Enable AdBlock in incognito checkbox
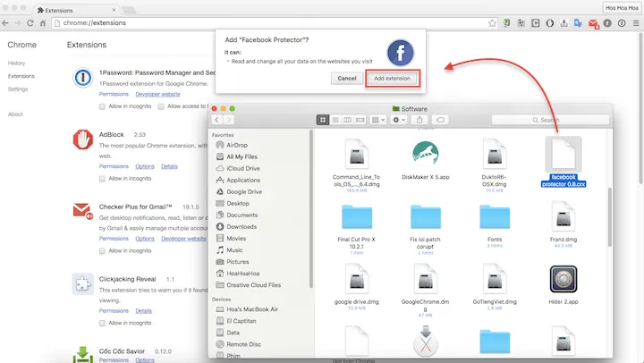 pos(102,178)
